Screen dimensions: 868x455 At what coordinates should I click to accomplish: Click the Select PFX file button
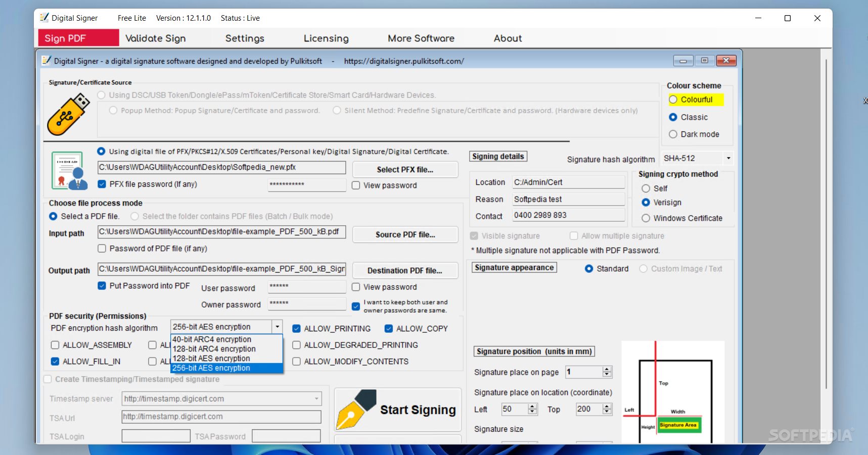[405, 170]
